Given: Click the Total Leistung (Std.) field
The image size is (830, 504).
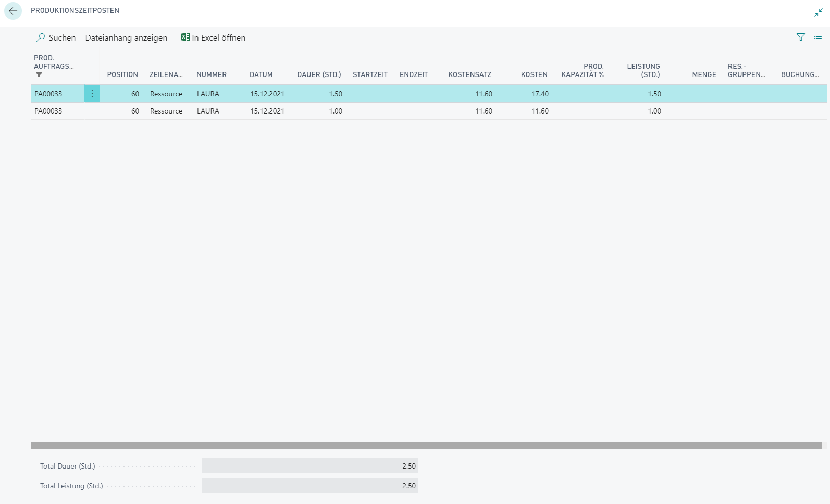Looking at the screenshot, I should pos(310,486).
